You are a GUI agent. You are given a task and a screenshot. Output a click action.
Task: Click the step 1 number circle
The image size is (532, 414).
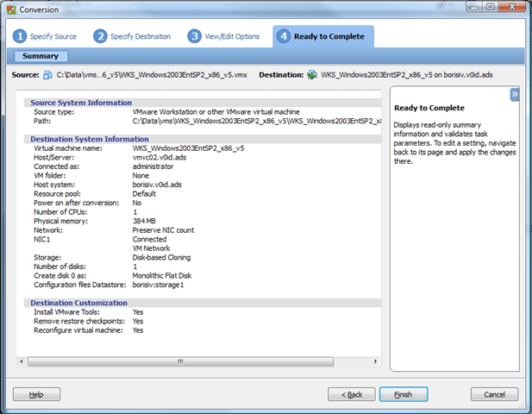(x=20, y=36)
